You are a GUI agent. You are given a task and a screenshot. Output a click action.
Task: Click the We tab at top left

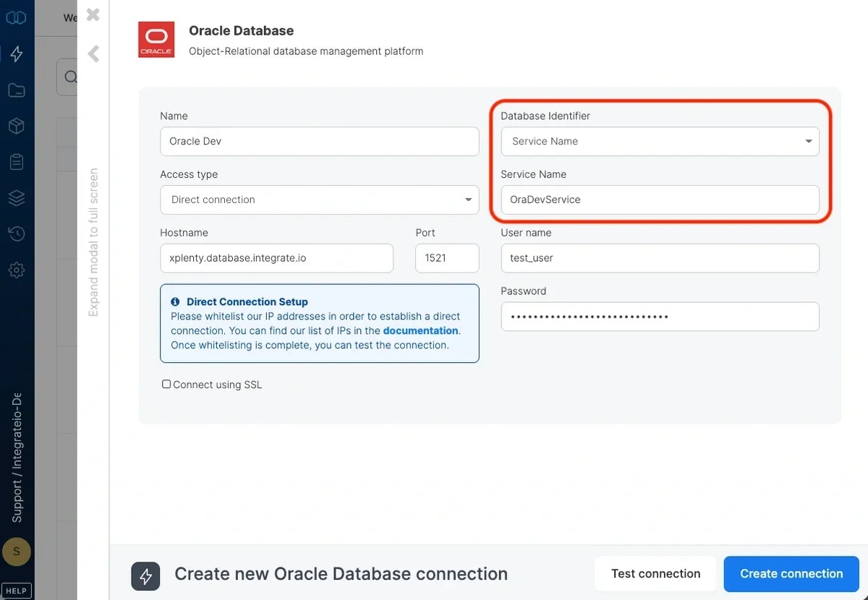(x=70, y=17)
